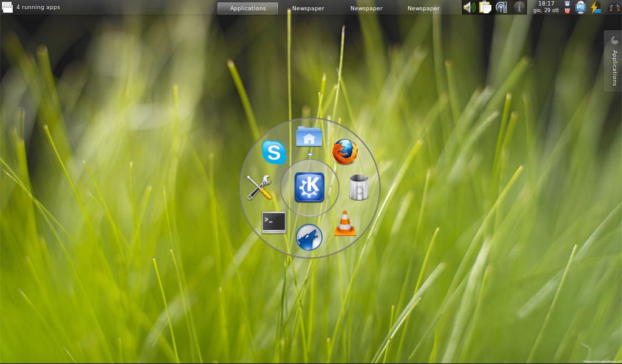Screen dimensions: 622x364
Task: Click the 18:17 clock display
Action: (x=546, y=7)
